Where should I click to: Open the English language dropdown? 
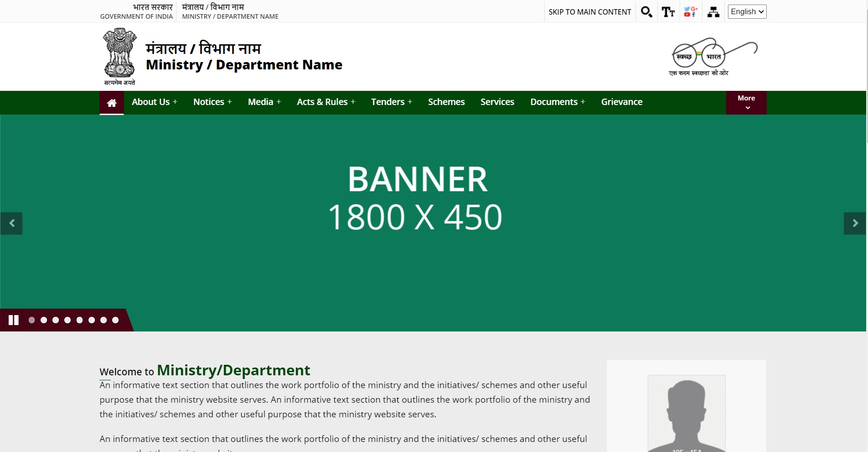tap(747, 12)
